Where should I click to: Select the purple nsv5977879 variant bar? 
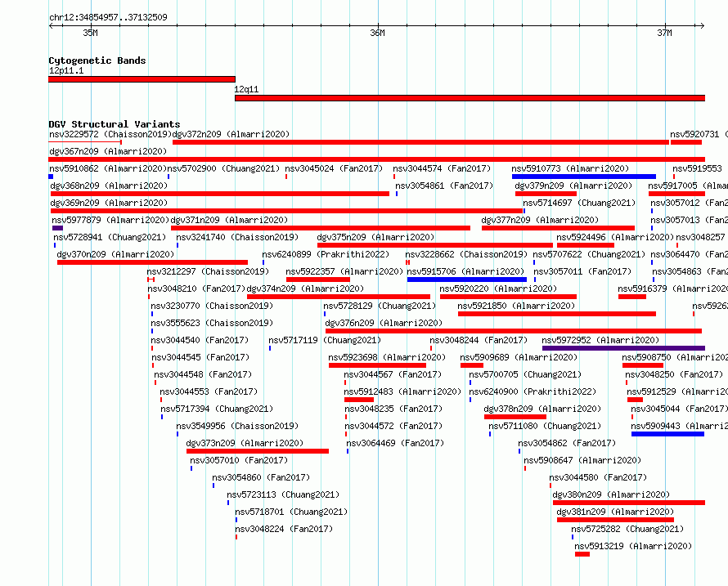[57, 228]
